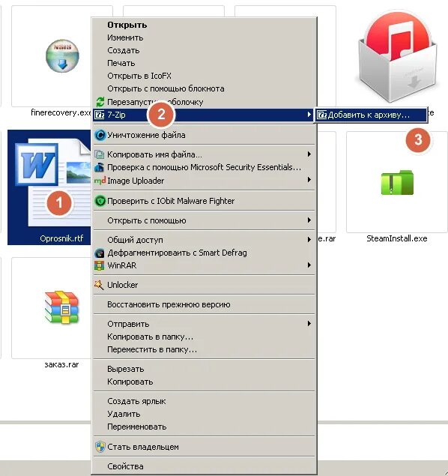Expand the WinRAR submenu arrow

pyautogui.click(x=309, y=265)
